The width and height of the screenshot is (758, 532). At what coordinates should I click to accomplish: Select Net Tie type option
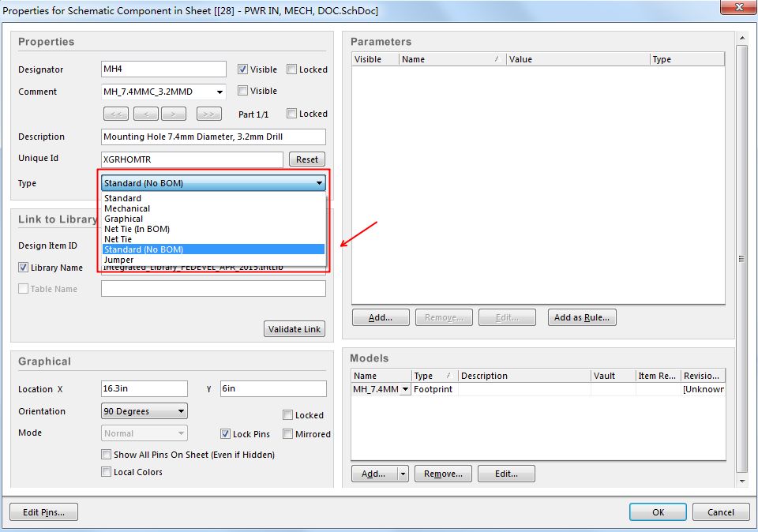213,239
